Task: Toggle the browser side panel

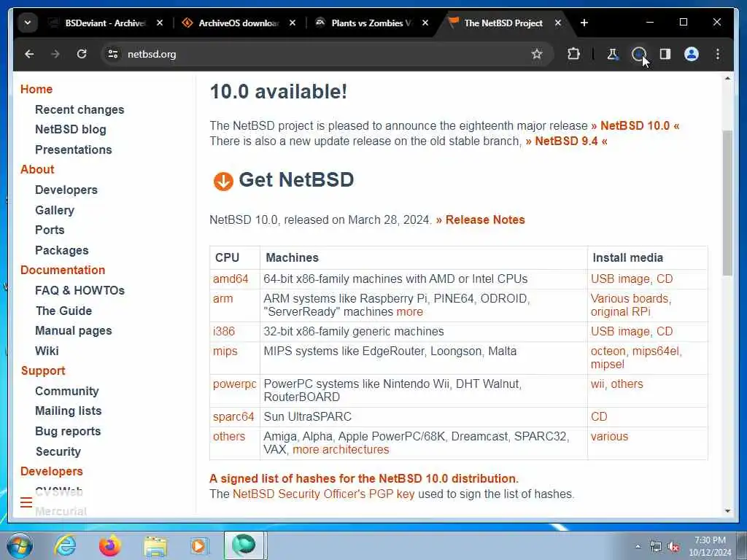Action: 665,54
